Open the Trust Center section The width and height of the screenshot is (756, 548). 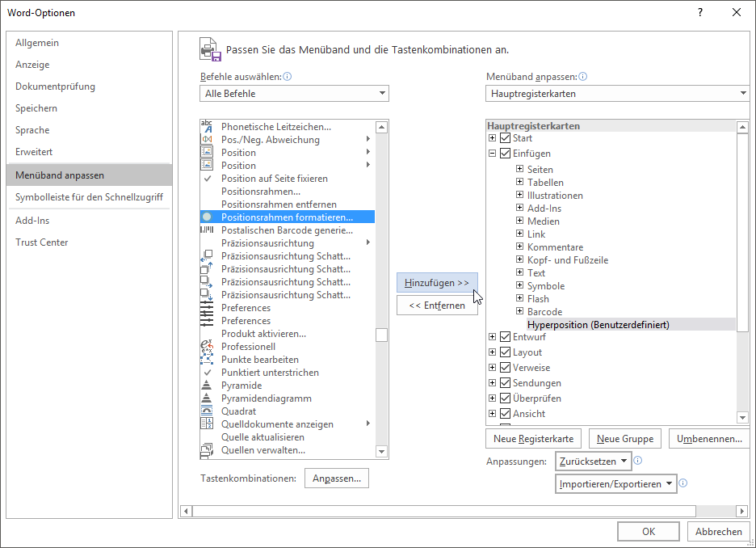42,242
